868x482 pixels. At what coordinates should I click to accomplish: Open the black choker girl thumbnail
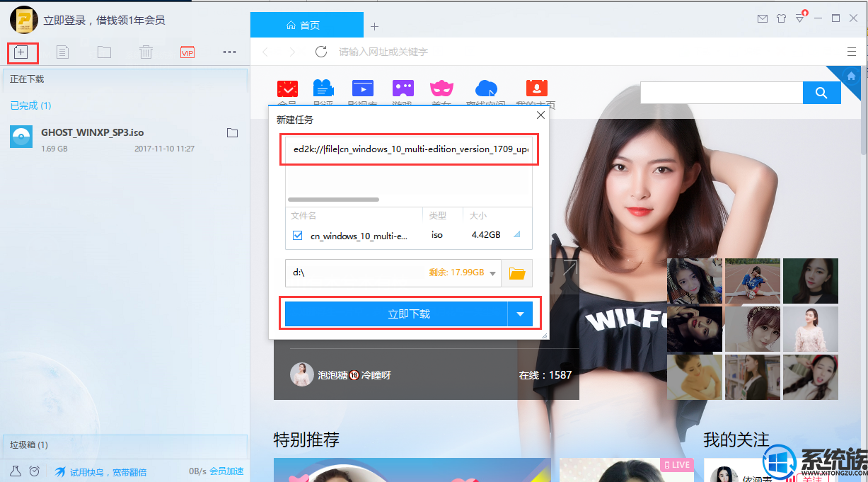click(x=810, y=281)
